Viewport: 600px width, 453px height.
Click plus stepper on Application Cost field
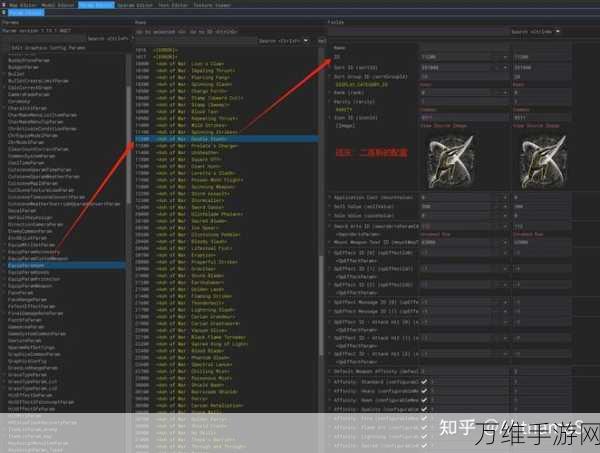(x=505, y=197)
